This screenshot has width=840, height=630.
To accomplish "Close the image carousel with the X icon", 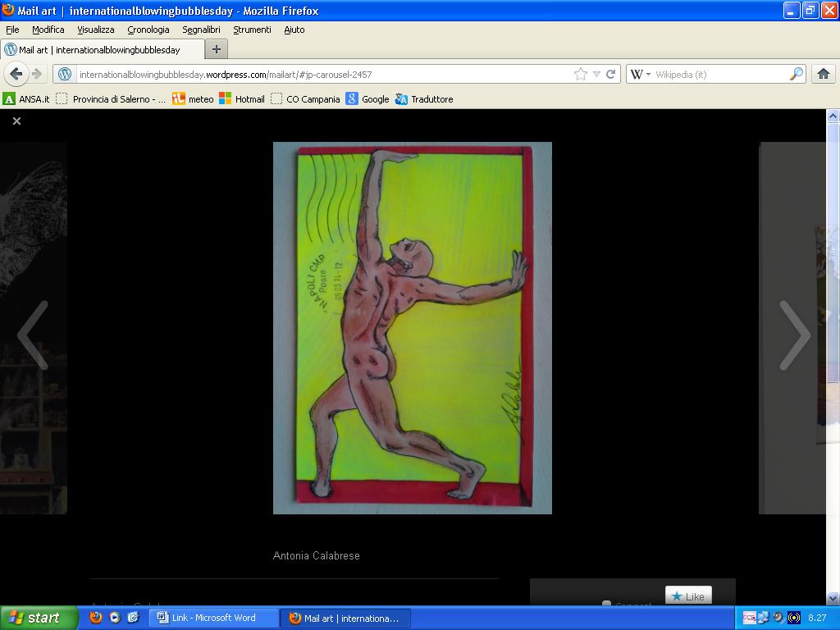I will [16, 121].
